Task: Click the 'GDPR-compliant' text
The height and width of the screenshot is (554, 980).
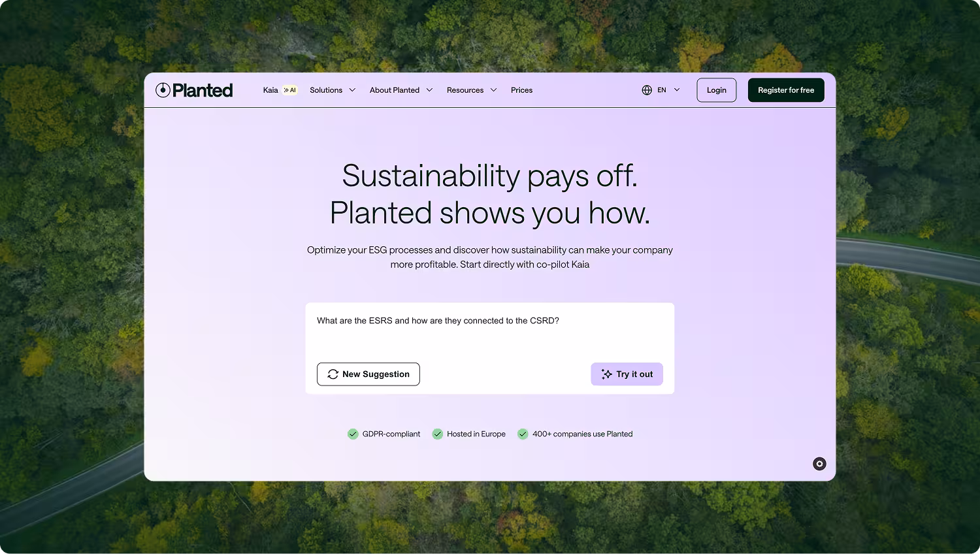Action: click(391, 434)
